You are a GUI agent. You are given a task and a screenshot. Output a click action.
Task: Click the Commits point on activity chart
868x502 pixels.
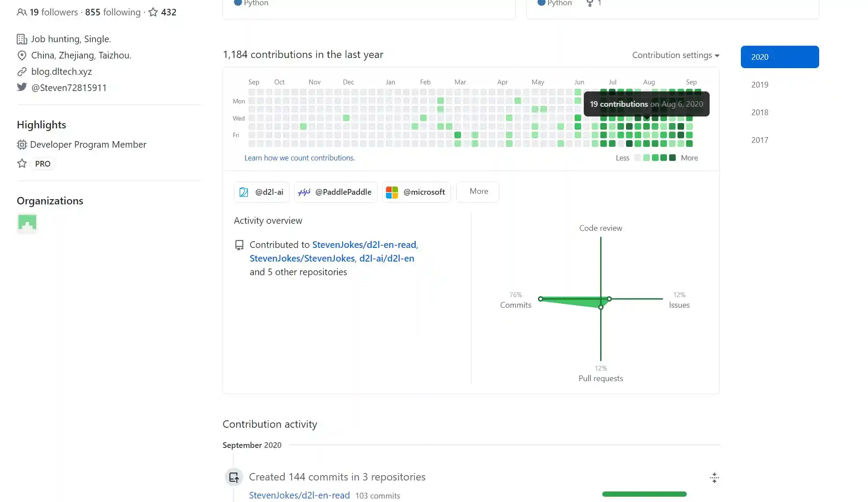coord(540,299)
